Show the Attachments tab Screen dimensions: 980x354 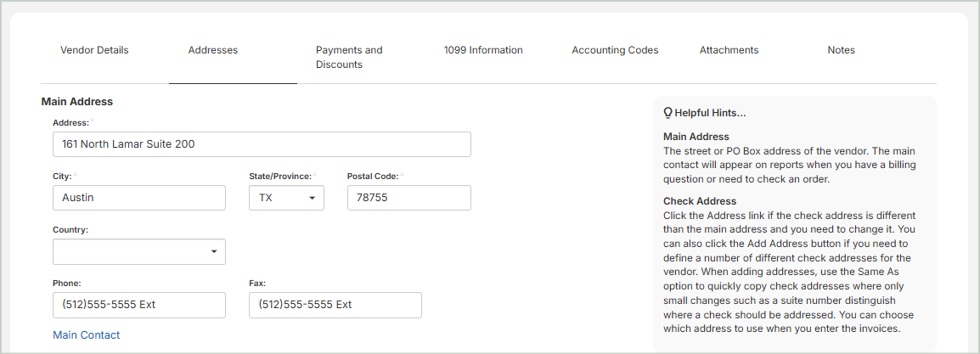(x=729, y=50)
